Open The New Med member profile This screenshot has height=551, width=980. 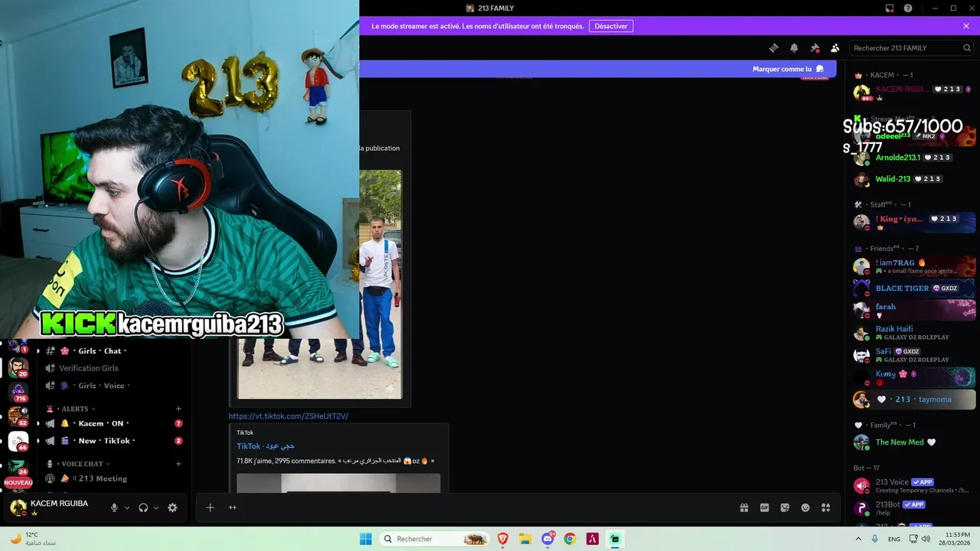point(914,442)
